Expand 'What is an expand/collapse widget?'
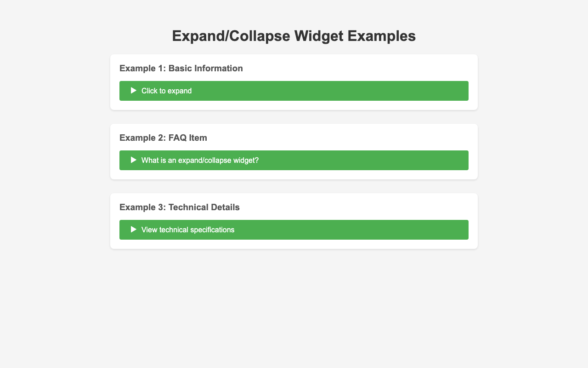Screen dimensions: 588x368 [x=200, y=160]
